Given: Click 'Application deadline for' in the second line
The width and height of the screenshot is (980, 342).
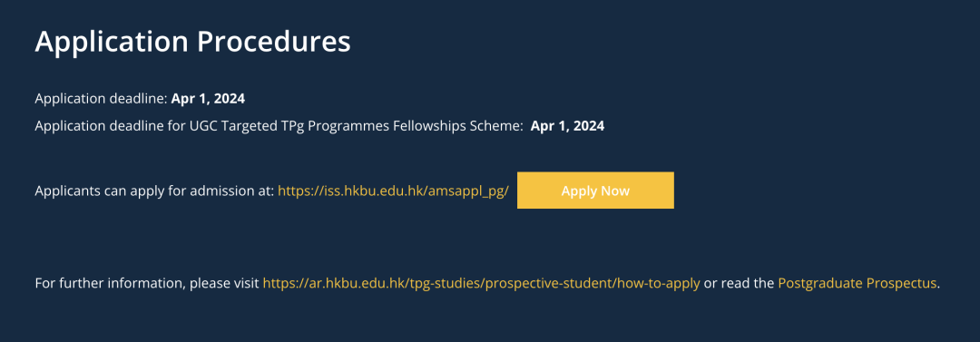Looking at the screenshot, I should 110,126.
